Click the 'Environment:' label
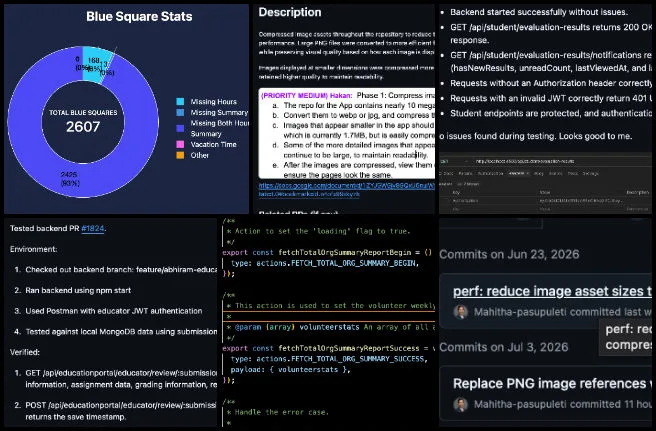The image size is (656, 431). (x=34, y=249)
